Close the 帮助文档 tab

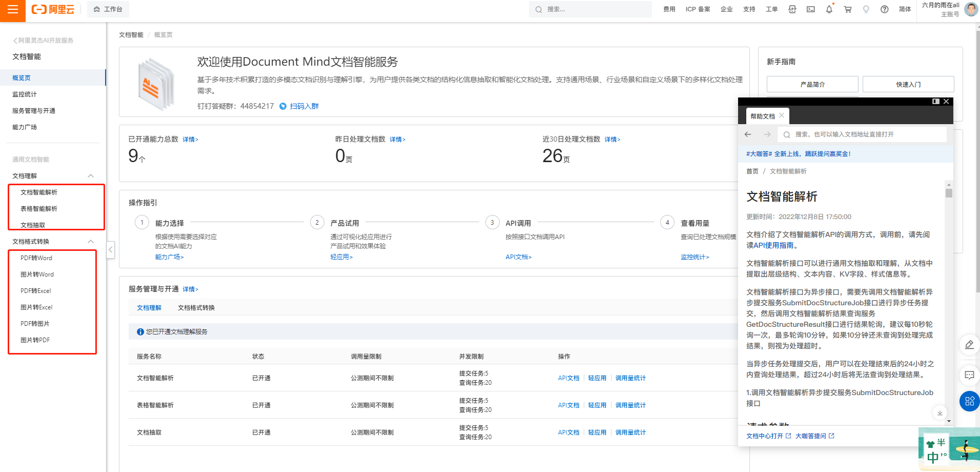click(x=782, y=115)
